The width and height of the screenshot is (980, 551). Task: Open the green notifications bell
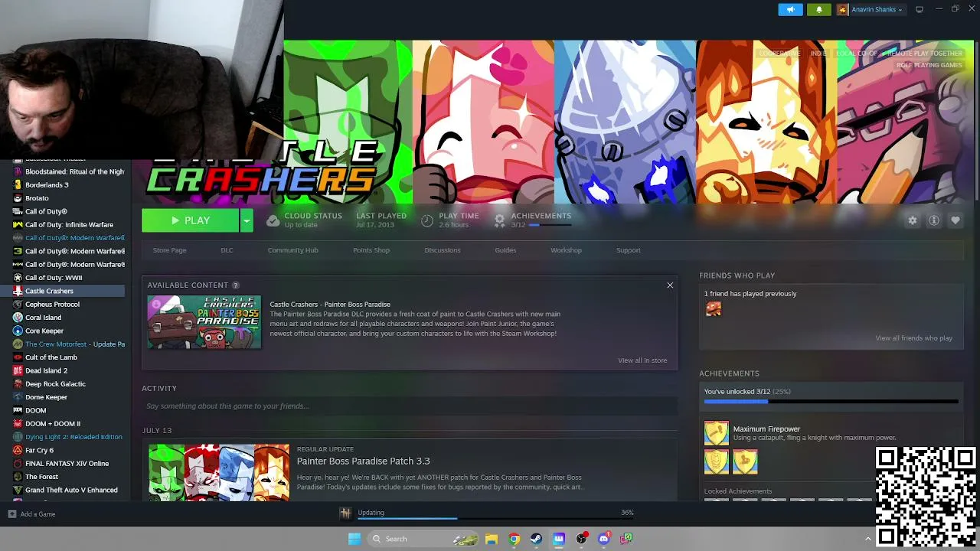pos(818,9)
